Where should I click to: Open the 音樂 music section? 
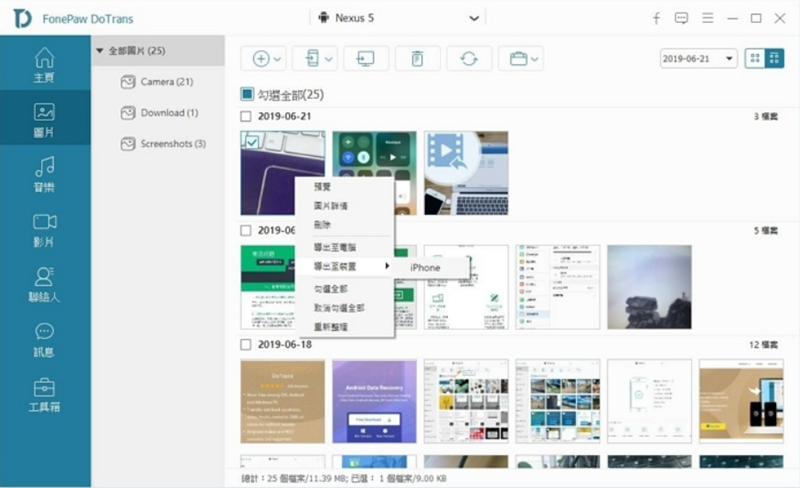pos(44,174)
